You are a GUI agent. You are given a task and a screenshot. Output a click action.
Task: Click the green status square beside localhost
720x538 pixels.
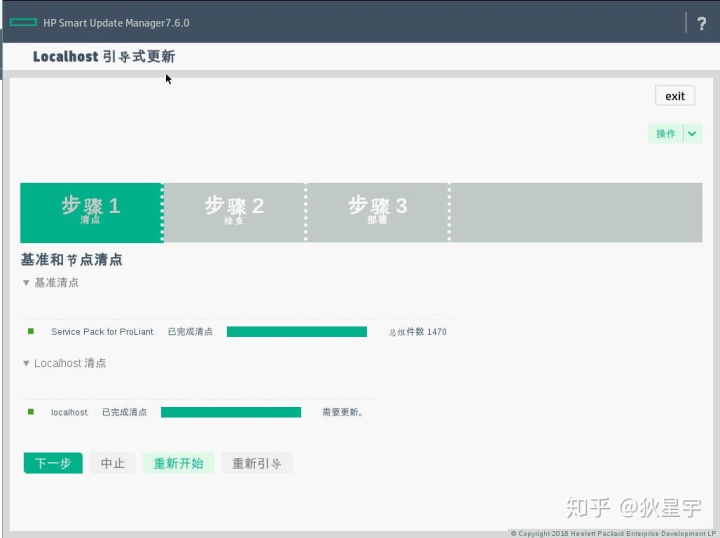tap(31, 412)
